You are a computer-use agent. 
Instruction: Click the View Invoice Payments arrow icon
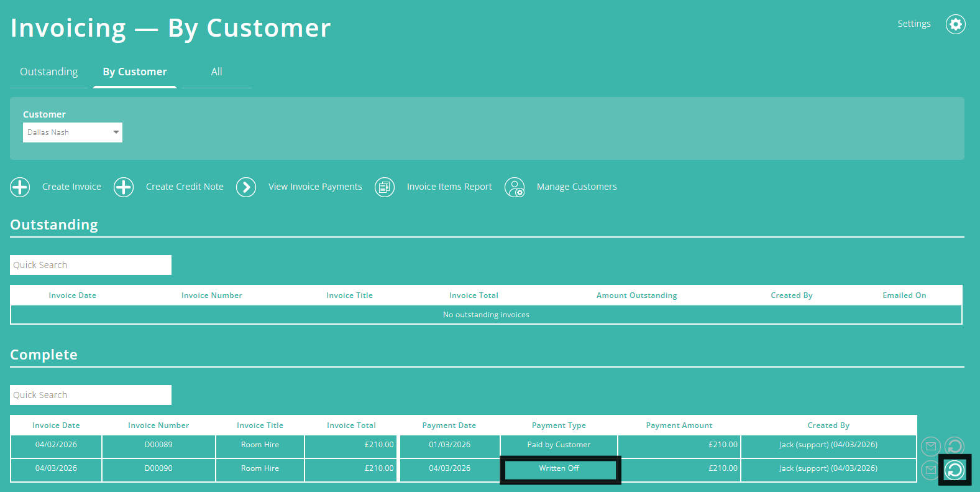tap(246, 187)
